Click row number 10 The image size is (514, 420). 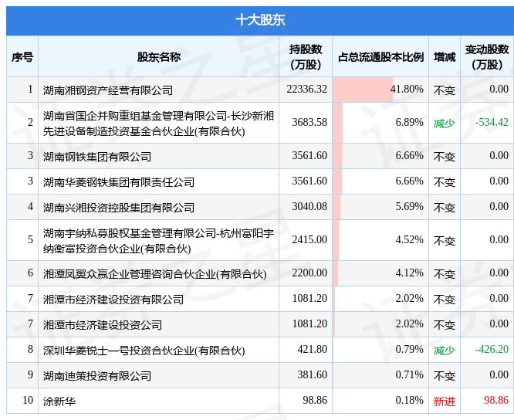28,401
